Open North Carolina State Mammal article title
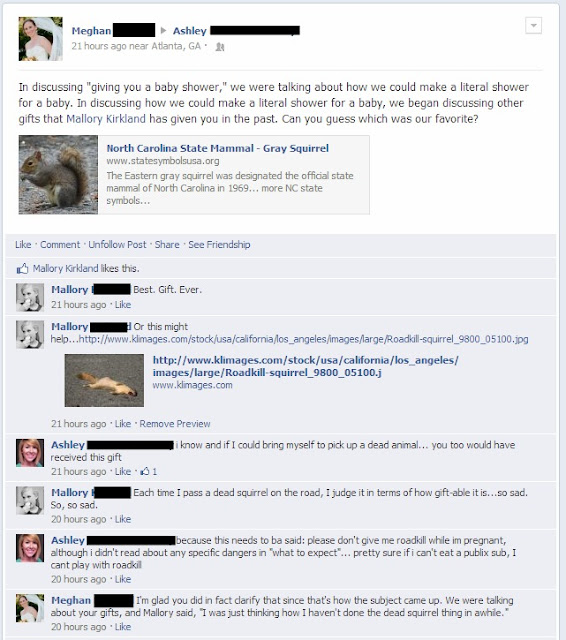The width and height of the screenshot is (566, 640). (x=218, y=148)
